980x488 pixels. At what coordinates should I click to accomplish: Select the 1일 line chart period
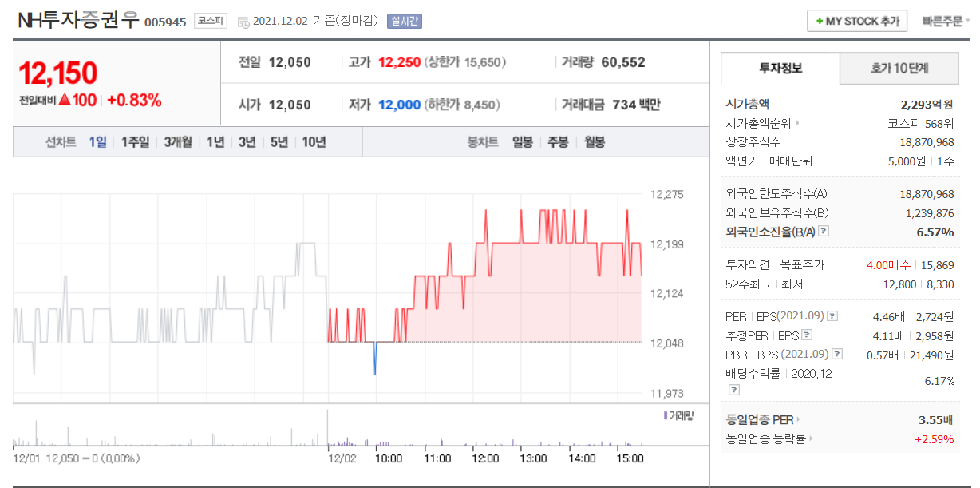pyautogui.click(x=97, y=142)
